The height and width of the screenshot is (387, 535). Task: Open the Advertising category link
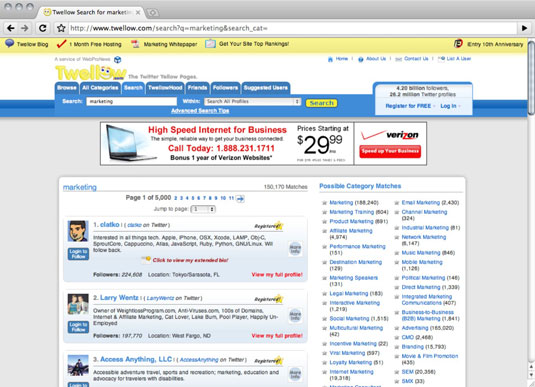415,328
